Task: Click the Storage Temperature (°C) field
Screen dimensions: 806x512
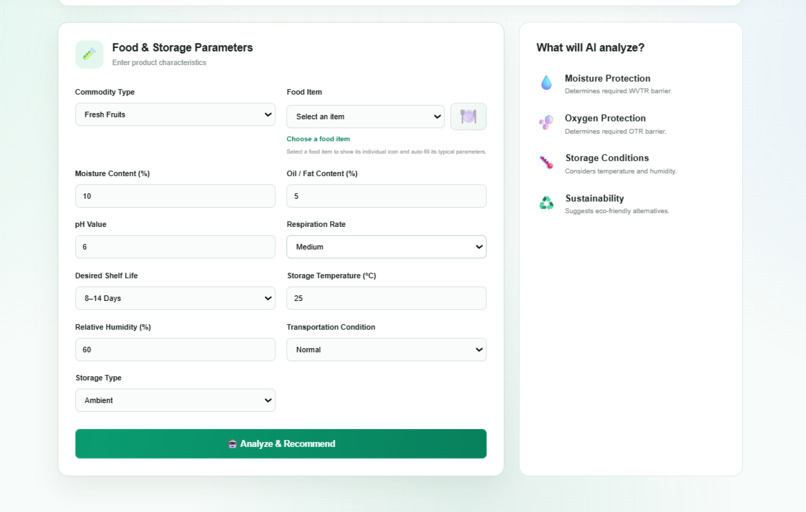Action: [387, 298]
